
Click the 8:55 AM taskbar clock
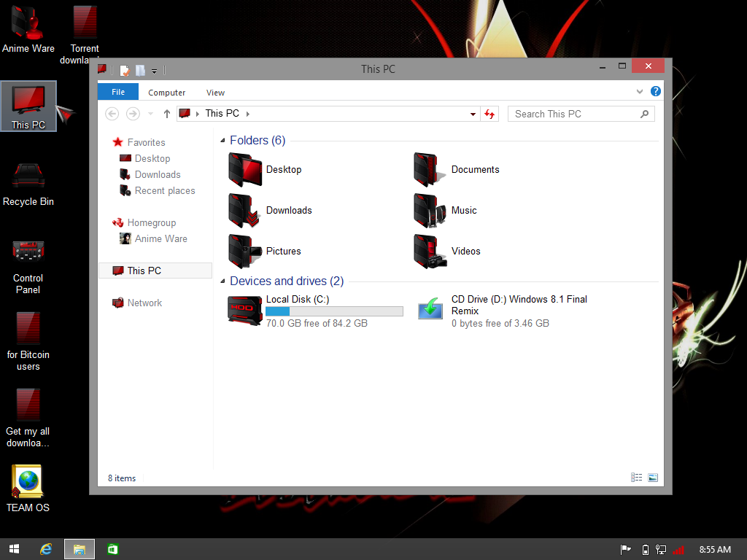tap(715, 550)
